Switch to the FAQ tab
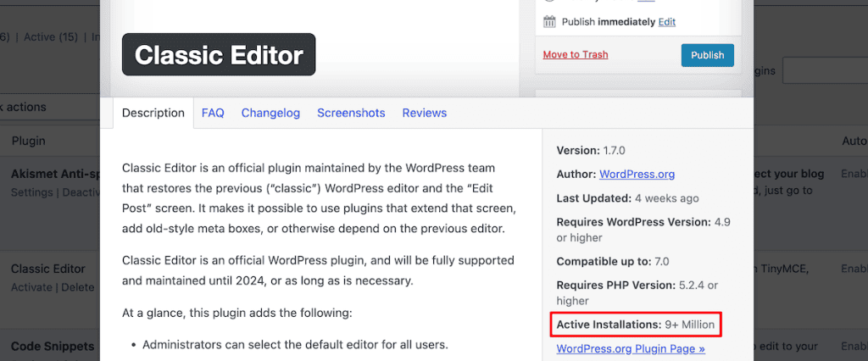The width and height of the screenshot is (868, 361). pos(213,113)
